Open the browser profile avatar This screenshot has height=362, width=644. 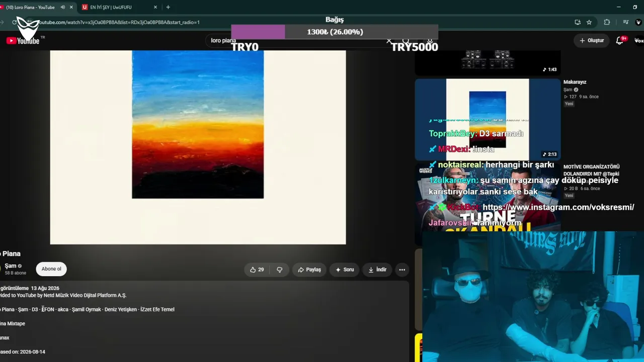639,22
